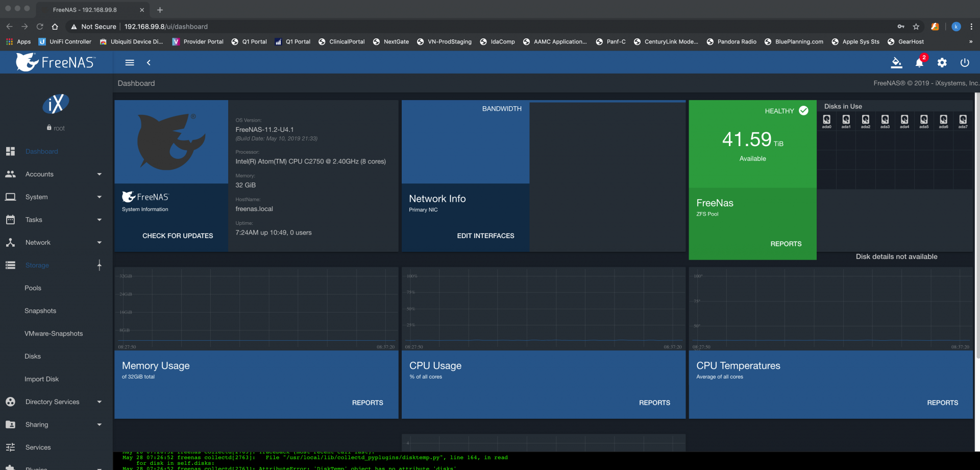Viewport: 980px width, 470px height.
Task: Expand the Tasks menu arrow
Action: coord(100,220)
